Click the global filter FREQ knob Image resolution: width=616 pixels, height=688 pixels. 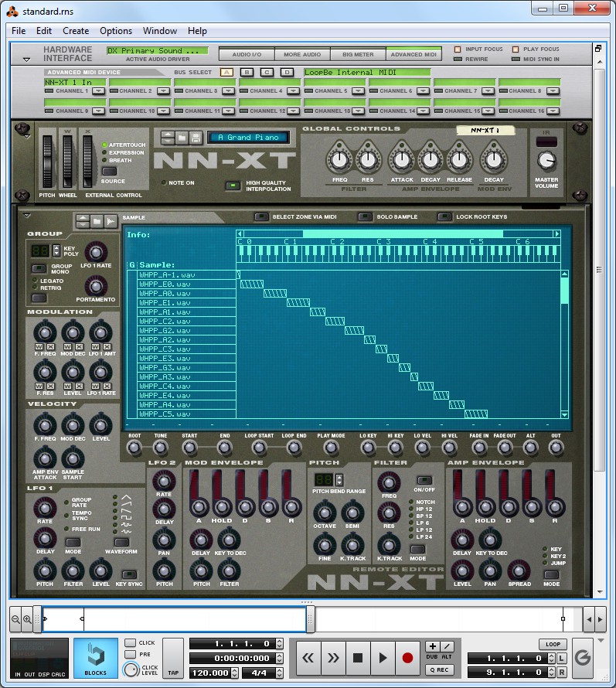(x=339, y=160)
